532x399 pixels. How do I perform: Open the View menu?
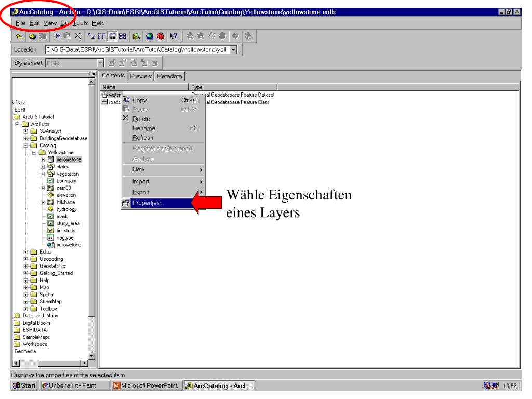50,23
